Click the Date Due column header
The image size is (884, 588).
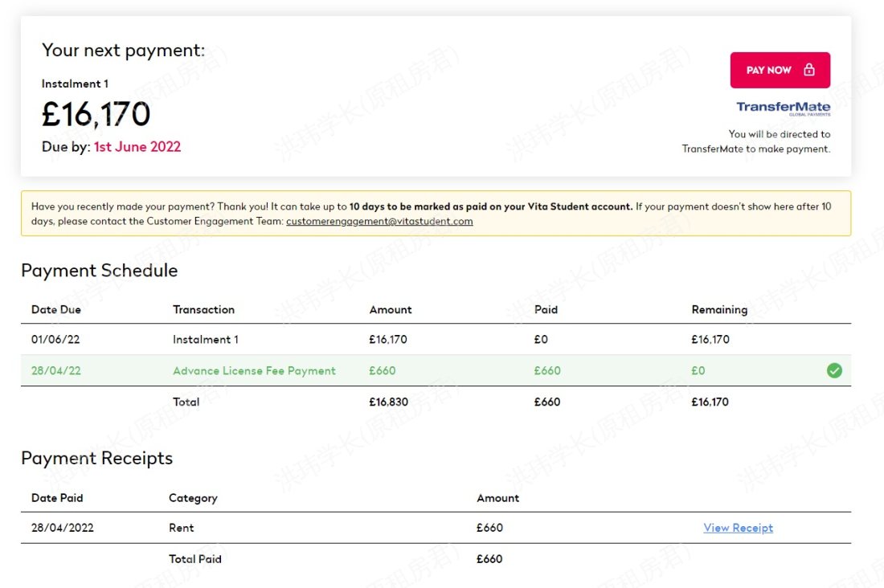(x=56, y=309)
